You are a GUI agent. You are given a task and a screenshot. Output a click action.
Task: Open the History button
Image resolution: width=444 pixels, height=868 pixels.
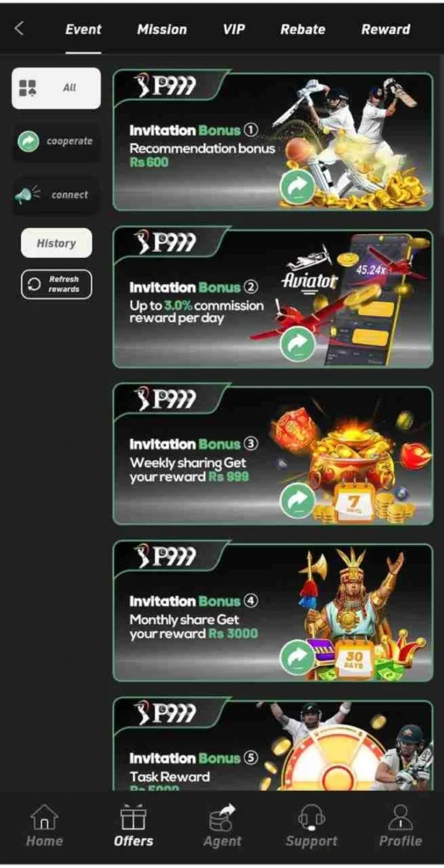click(57, 243)
